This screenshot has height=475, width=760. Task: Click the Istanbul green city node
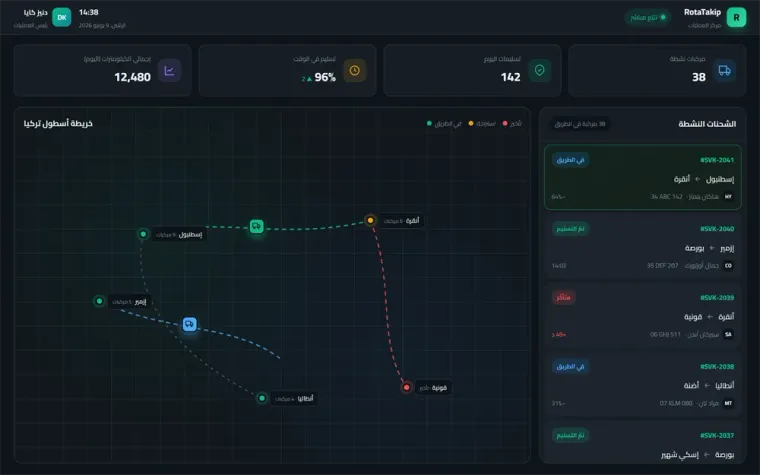143,234
